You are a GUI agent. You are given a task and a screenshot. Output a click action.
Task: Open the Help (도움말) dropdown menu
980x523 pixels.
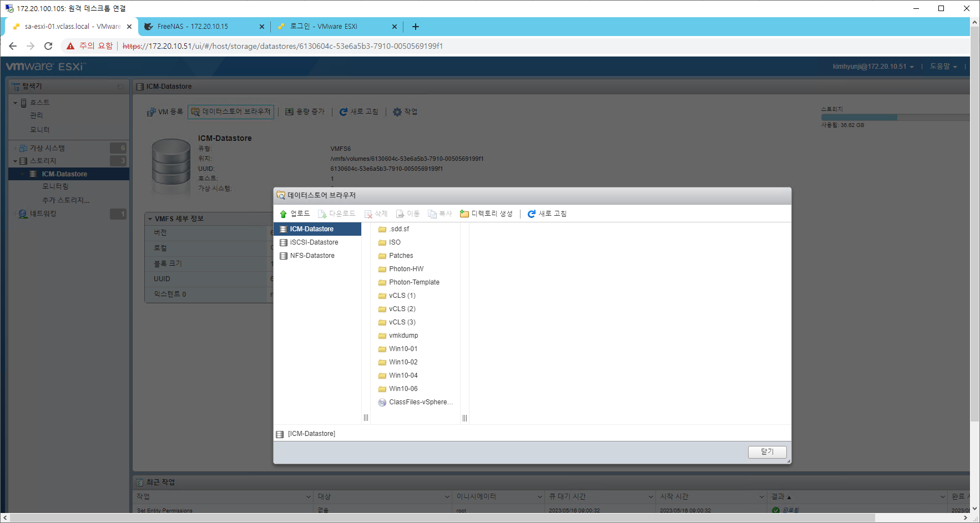[x=943, y=67]
